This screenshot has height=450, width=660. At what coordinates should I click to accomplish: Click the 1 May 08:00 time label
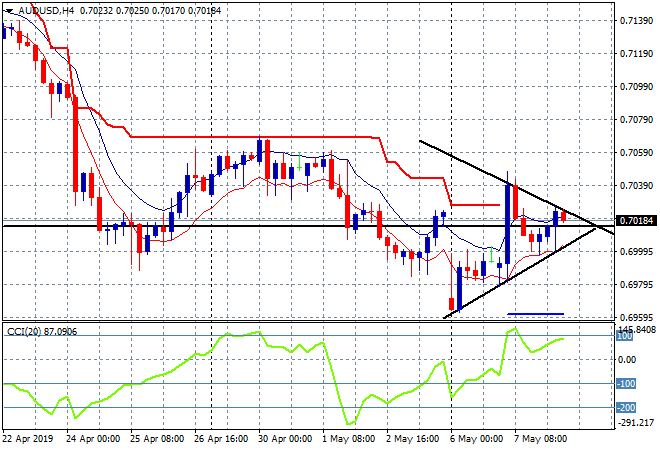[x=349, y=439]
